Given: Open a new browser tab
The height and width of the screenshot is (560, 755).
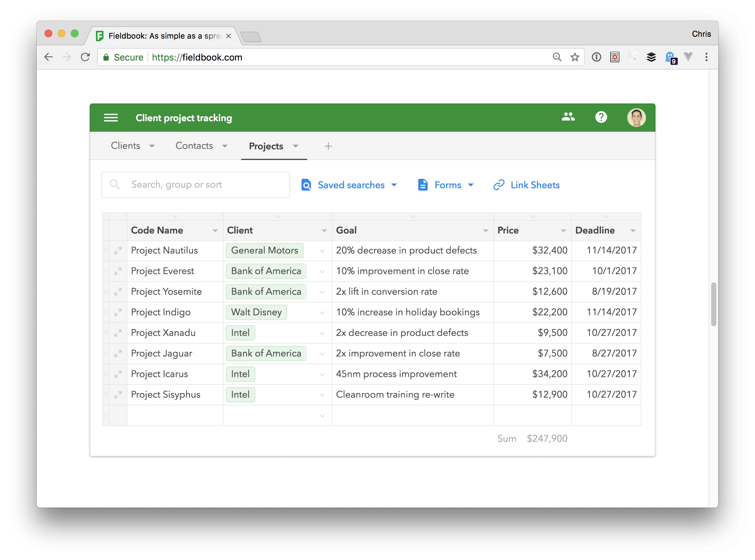Looking at the screenshot, I should pyautogui.click(x=251, y=36).
